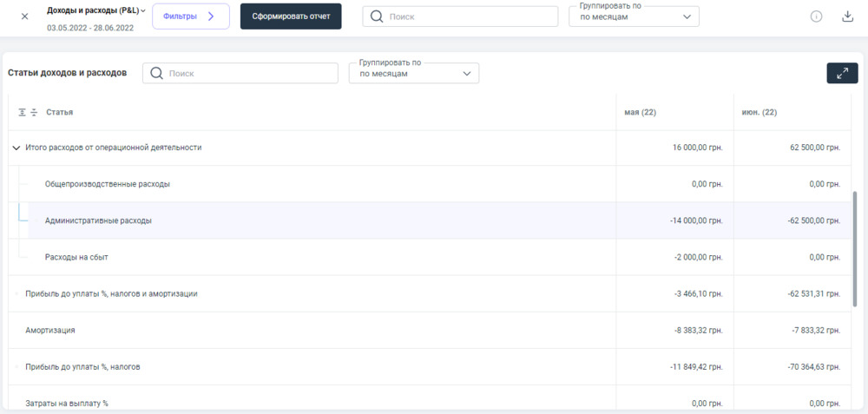Click the 'мая (22)' column header

tap(640, 113)
